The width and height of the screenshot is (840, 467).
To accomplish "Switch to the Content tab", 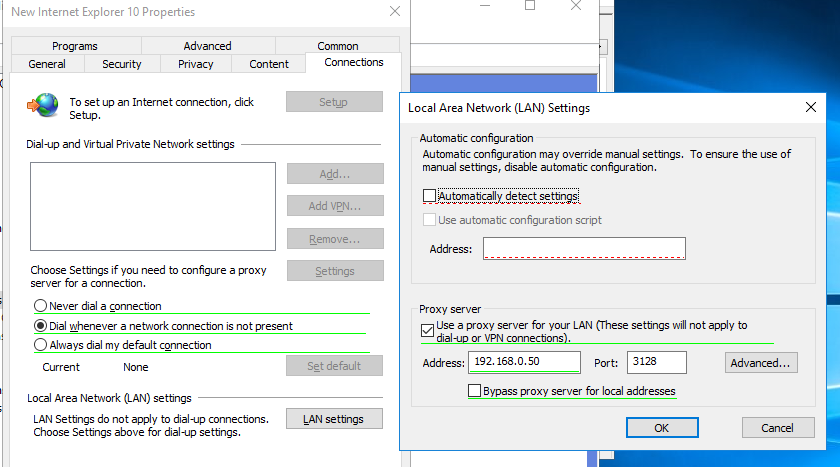I will [x=269, y=64].
